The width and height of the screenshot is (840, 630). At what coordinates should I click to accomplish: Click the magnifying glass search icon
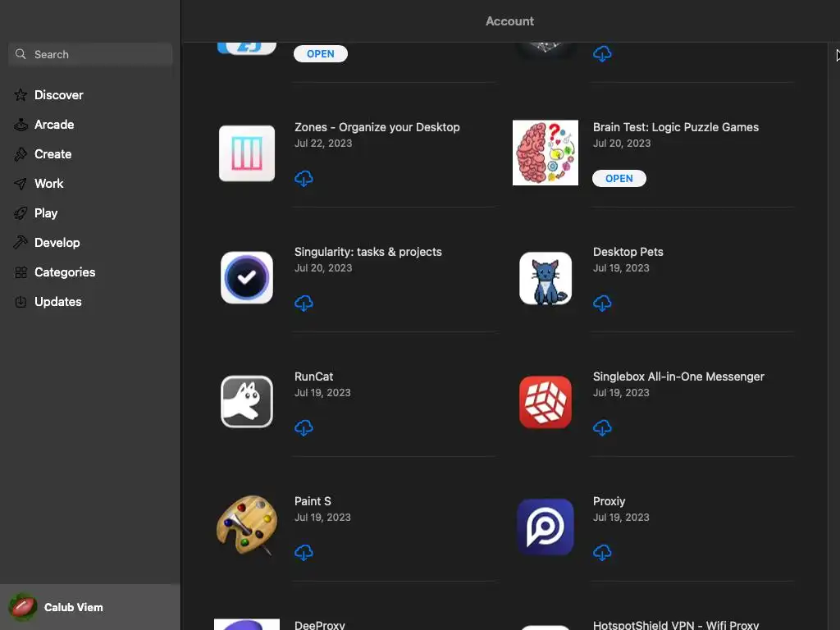(21, 54)
